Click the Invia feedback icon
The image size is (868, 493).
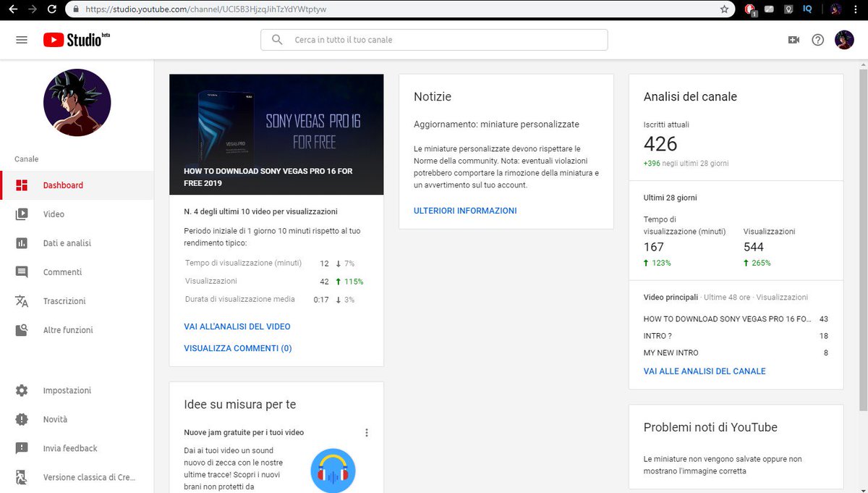22,448
